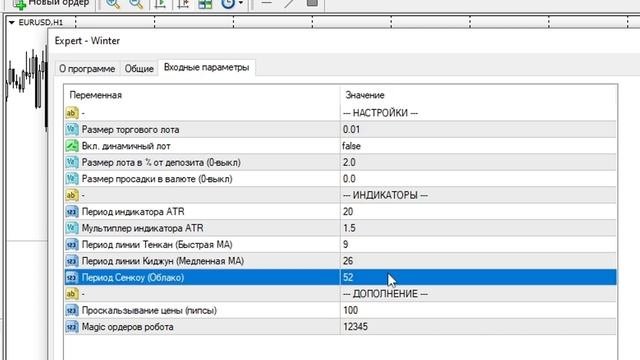This screenshot has height=360, width=640.
Task: Select variable Magic ордеров робота
Action: click(x=128, y=327)
